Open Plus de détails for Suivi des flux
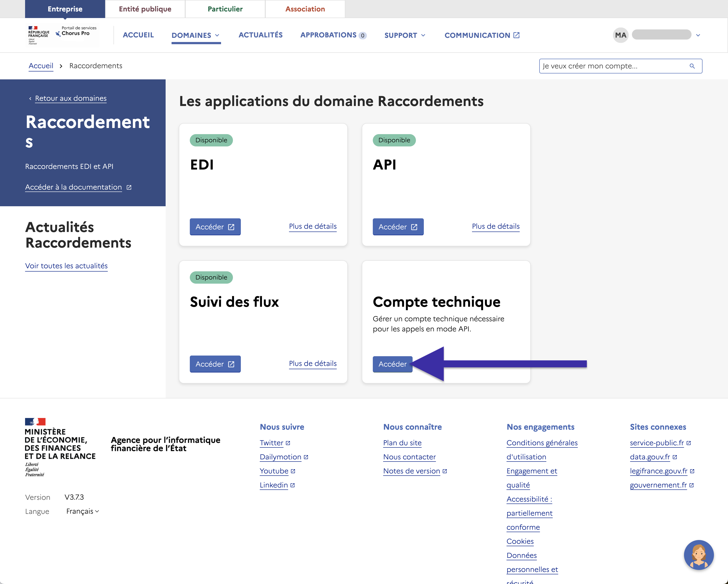728x584 pixels. tap(313, 363)
